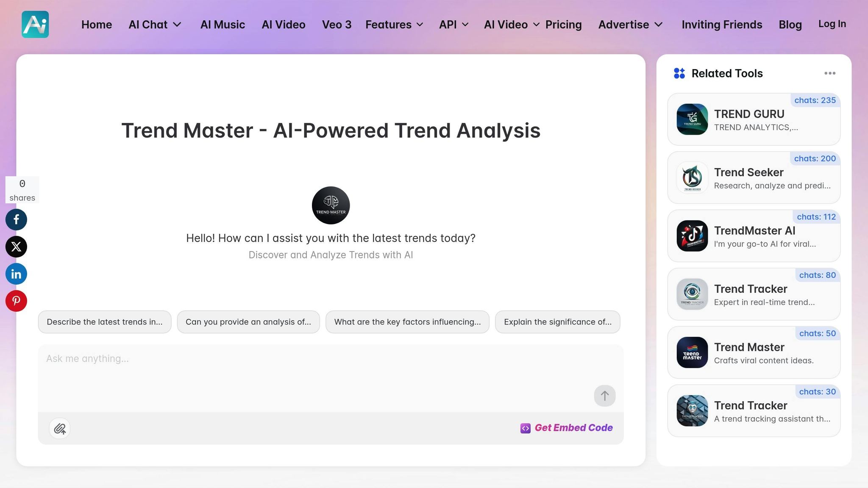Click the TREND GURU tool icon

coord(692,119)
